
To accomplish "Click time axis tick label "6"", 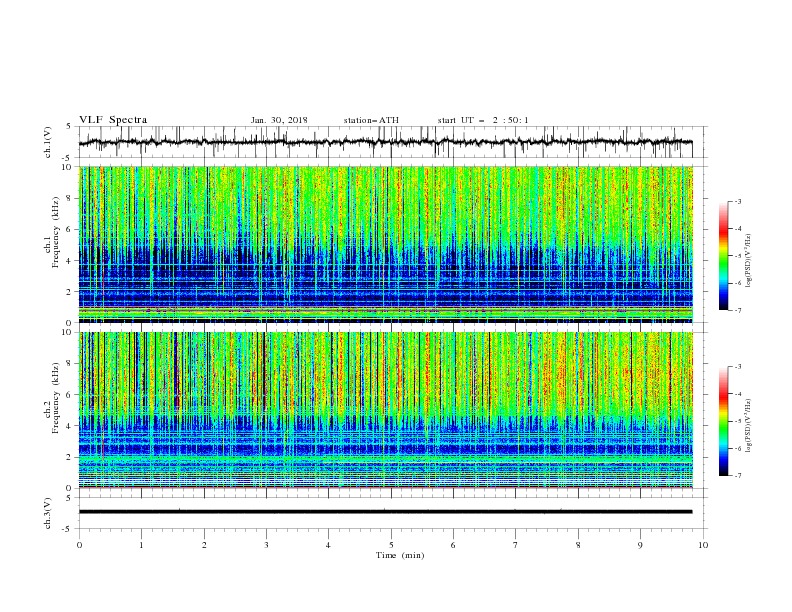I will (x=453, y=545).
